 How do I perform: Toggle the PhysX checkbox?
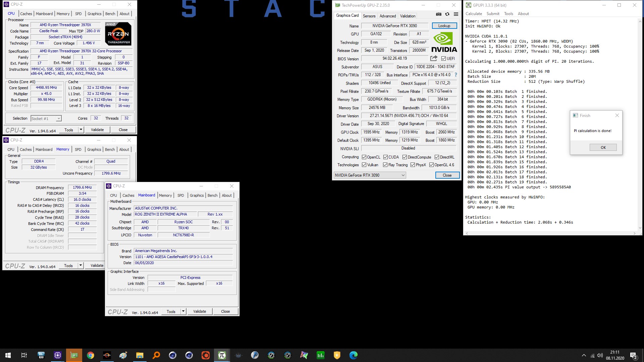coord(413,165)
